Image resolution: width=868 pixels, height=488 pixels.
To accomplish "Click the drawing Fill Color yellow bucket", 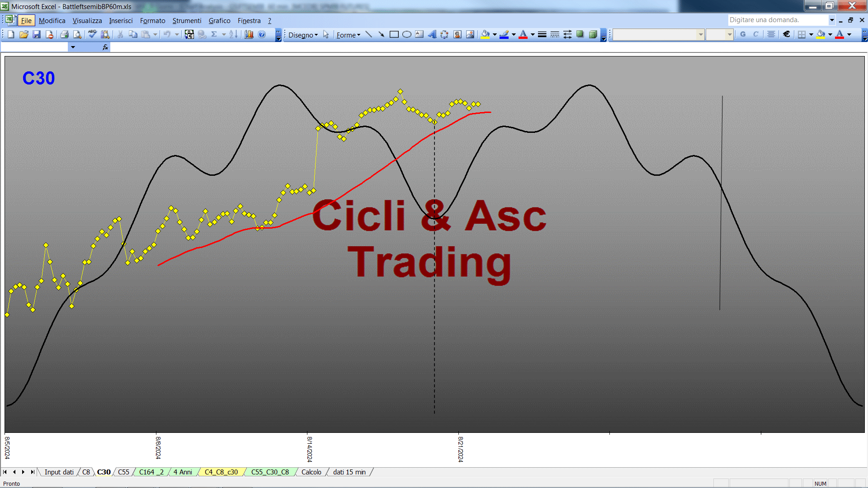I will click(x=485, y=34).
